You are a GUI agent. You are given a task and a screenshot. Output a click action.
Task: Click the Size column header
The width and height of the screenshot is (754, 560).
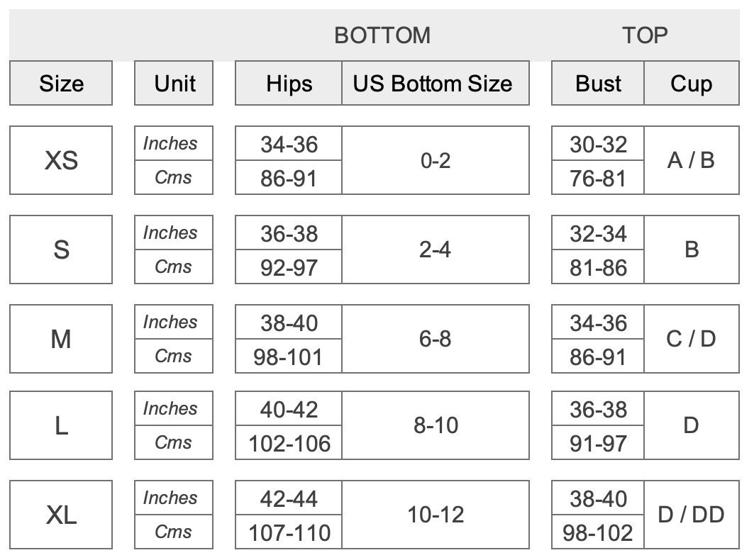(61, 83)
